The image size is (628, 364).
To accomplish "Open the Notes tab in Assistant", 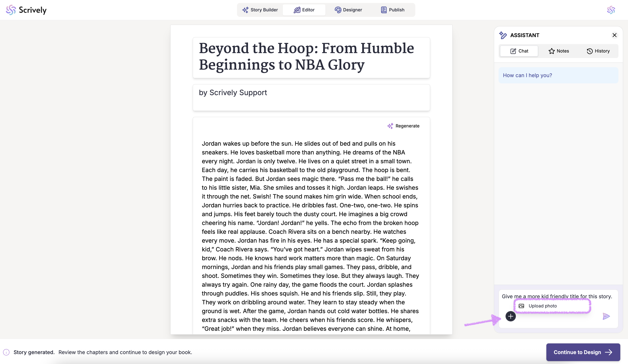I will coord(559,51).
